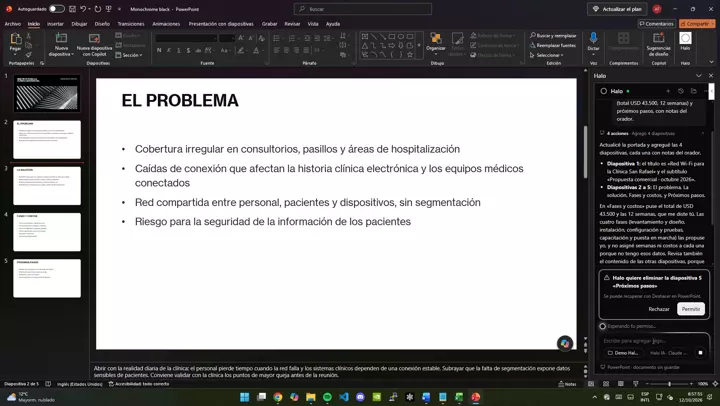Screen dimensions: 720x406
Task: Toggle text shadow formatting
Action: pyautogui.click(x=188, y=50)
